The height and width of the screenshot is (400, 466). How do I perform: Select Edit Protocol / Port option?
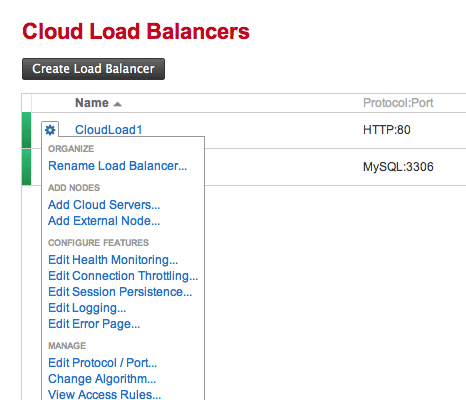[103, 363]
